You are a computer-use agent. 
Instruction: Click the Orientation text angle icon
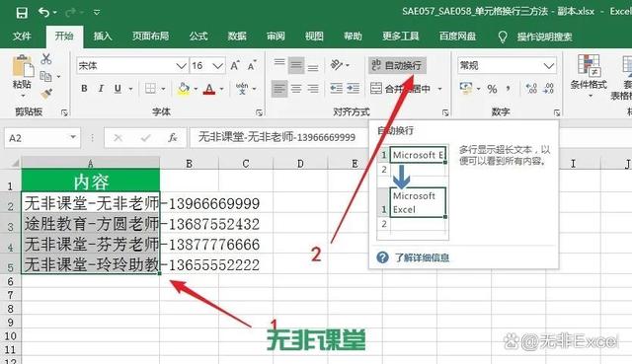337,65
